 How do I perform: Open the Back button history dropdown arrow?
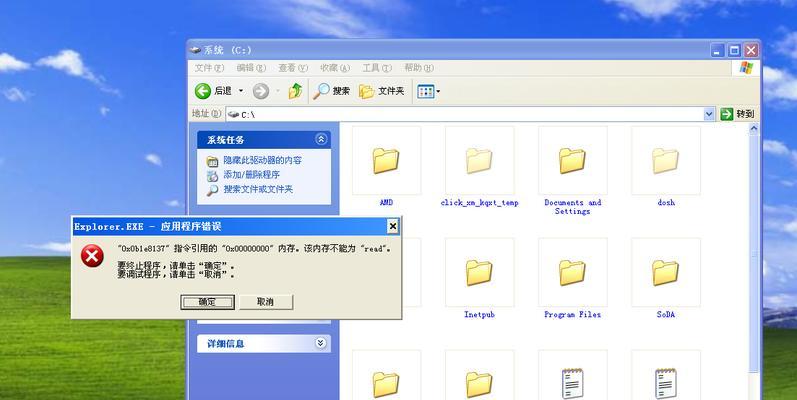pos(241,91)
